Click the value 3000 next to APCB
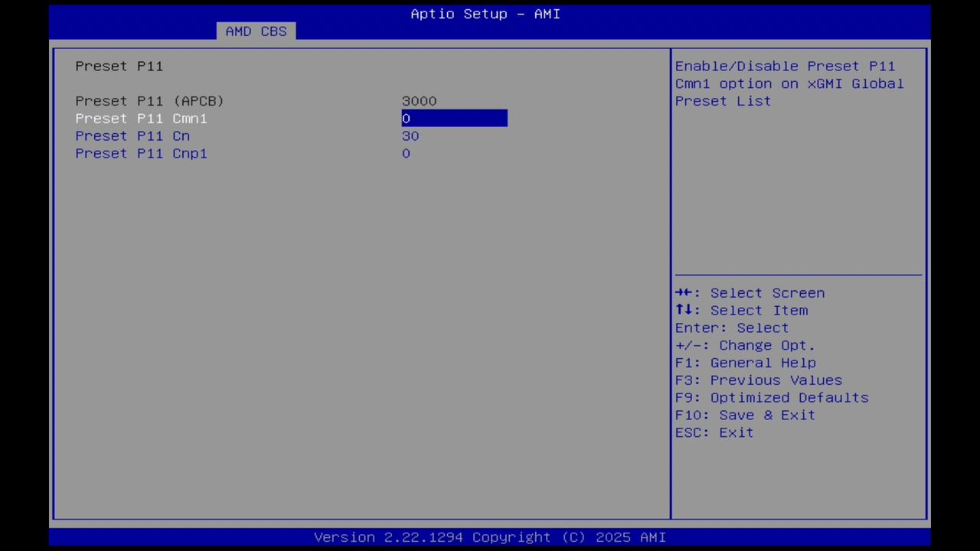The width and height of the screenshot is (980, 551). pos(419,100)
